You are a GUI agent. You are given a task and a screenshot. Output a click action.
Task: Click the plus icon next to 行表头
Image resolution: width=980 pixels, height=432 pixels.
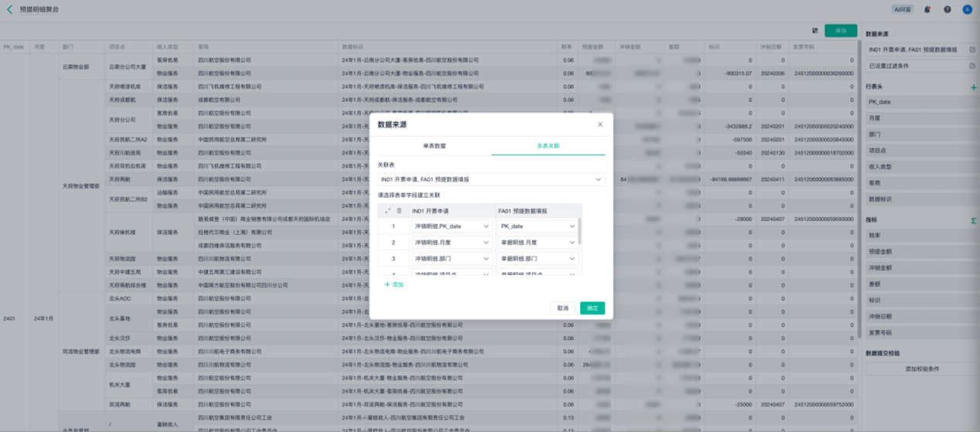[x=973, y=87]
